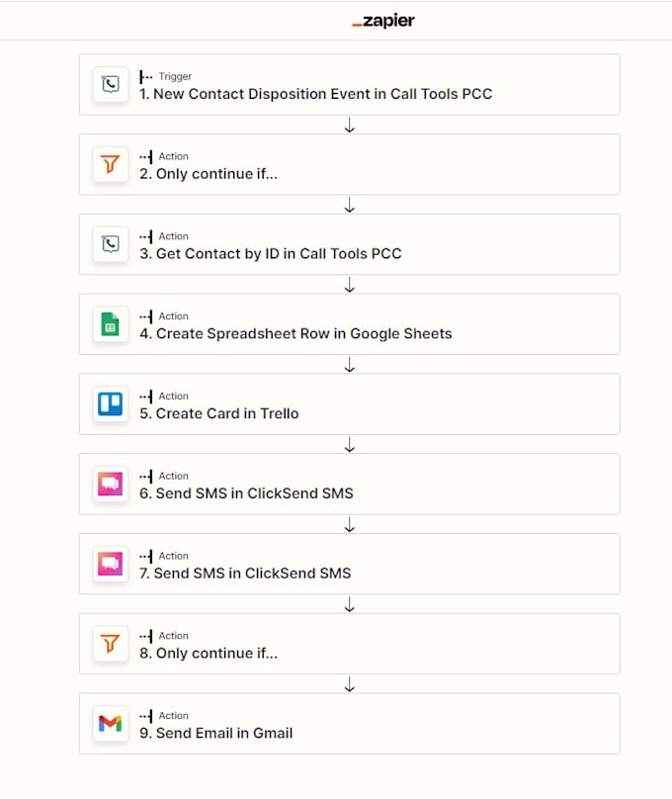Select the Trello icon on step 5
The height and width of the screenshot is (799, 672).
(x=110, y=403)
